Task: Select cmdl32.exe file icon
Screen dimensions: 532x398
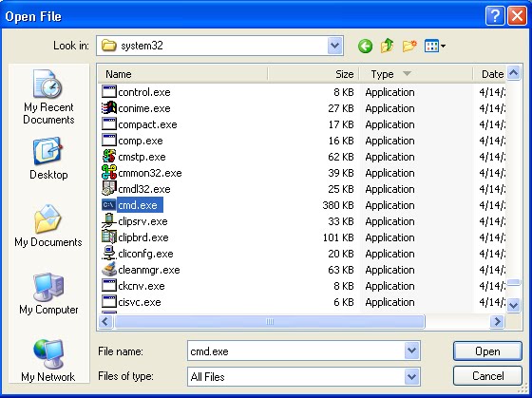Action: coord(109,189)
